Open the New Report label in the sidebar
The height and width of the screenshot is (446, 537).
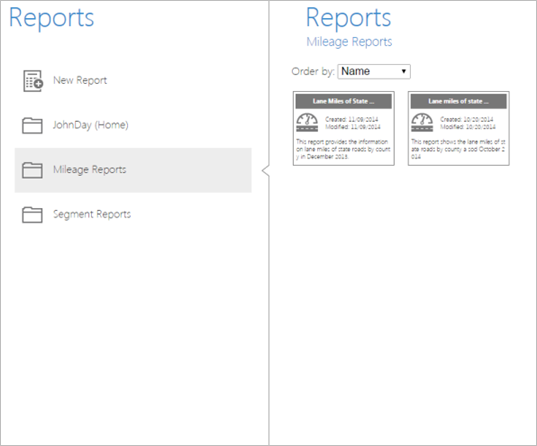pyautogui.click(x=80, y=80)
